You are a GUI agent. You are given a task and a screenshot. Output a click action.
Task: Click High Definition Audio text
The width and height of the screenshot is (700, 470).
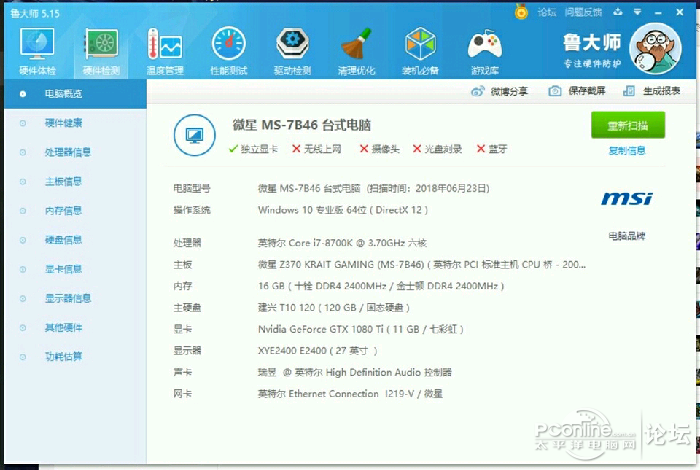click(354, 372)
